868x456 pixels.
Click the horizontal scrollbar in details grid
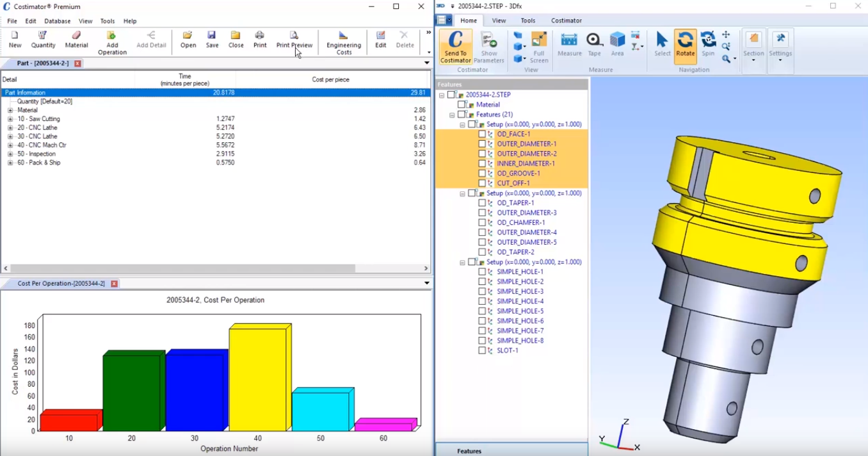tap(182, 268)
